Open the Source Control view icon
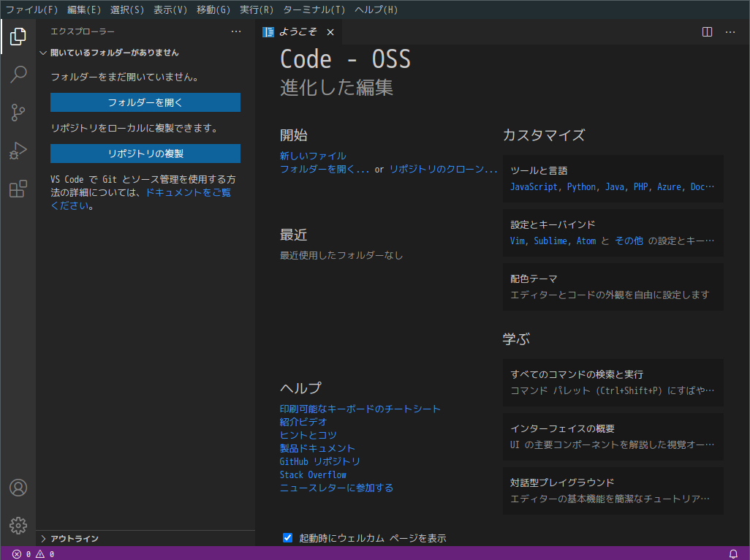Screen dimensions: 750x560 click(x=18, y=113)
